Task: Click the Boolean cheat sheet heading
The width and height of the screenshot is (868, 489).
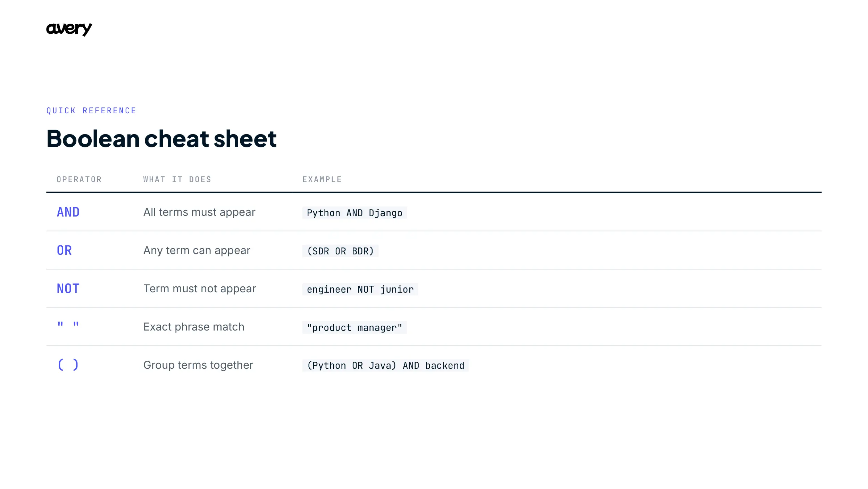Action: pos(161,138)
